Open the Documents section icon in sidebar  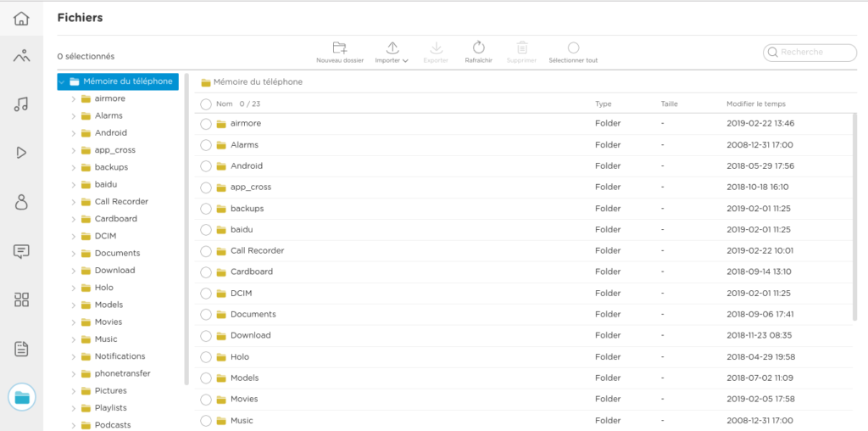tap(21, 349)
